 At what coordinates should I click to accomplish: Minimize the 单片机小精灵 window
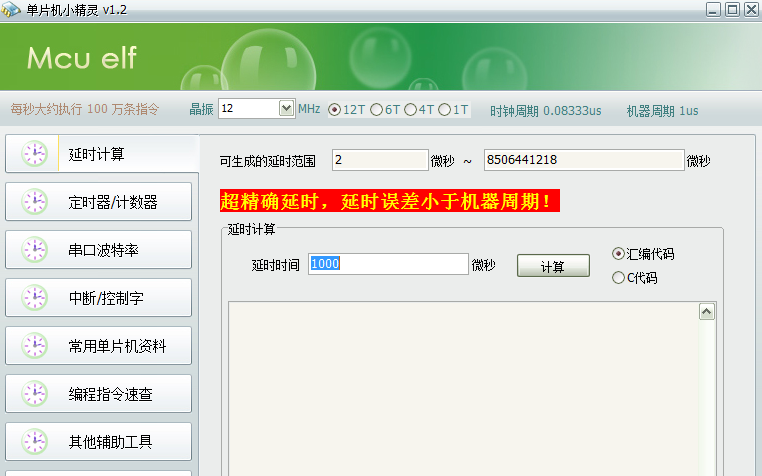[x=713, y=10]
